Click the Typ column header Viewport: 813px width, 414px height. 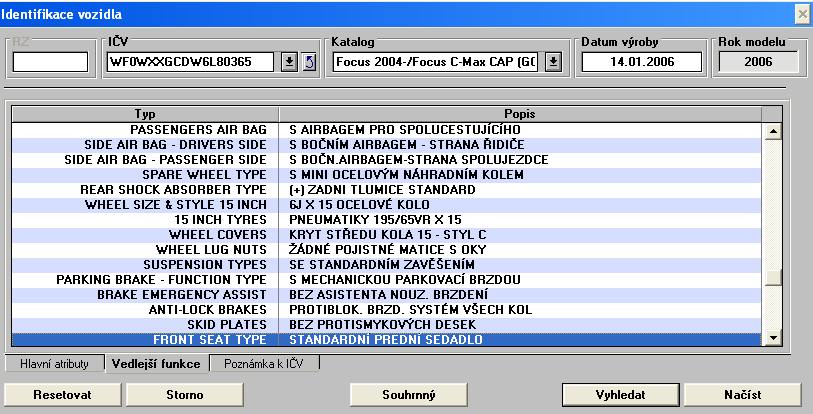tap(145, 114)
